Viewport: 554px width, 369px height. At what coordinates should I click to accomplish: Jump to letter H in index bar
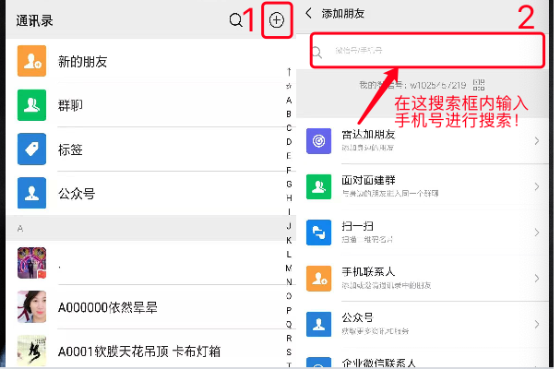[x=289, y=198]
